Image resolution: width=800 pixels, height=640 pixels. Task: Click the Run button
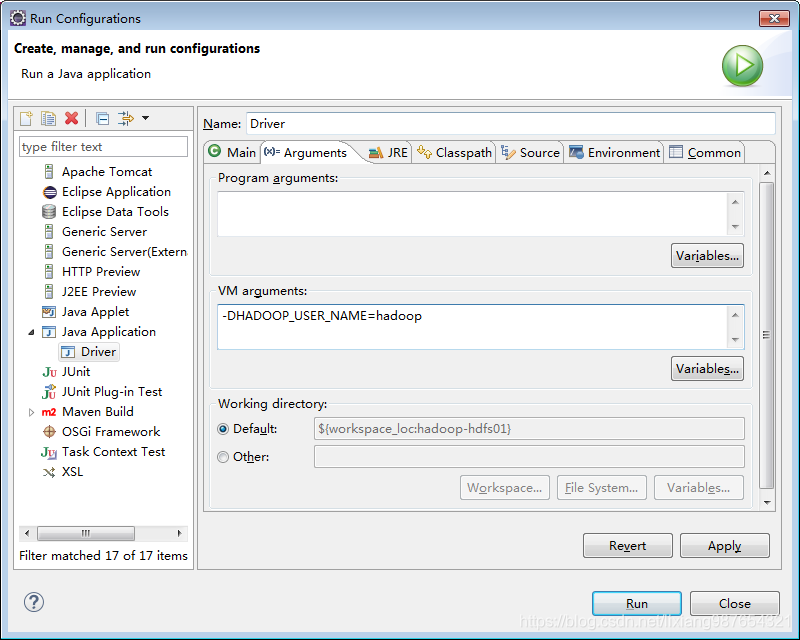637,604
